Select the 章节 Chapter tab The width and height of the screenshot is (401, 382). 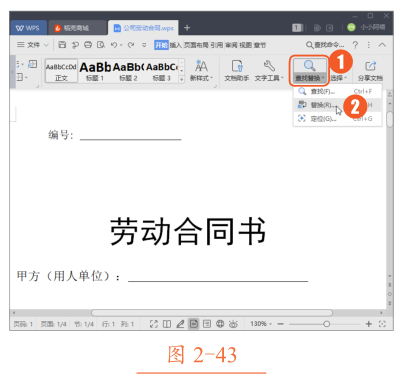260,45
